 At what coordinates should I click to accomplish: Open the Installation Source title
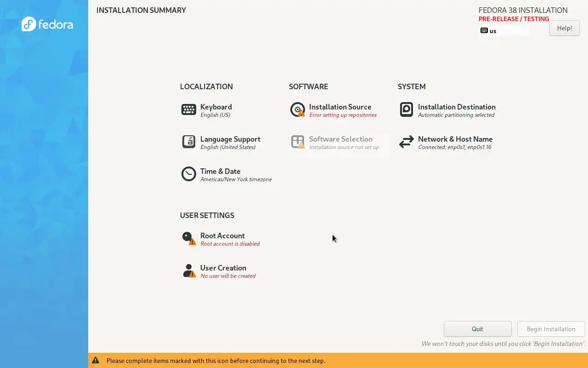coord(340,107)
